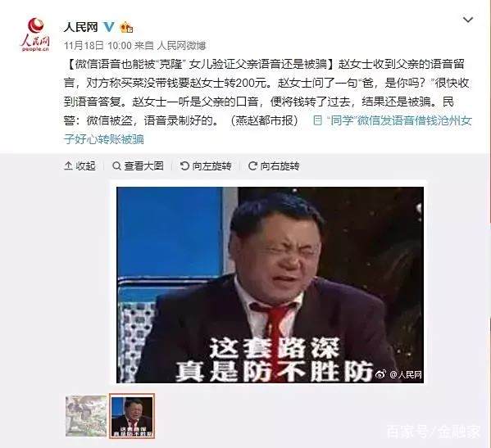491x448 pixels.
Task: Click the clockwise rotate icon
Action: coord(252,165)
